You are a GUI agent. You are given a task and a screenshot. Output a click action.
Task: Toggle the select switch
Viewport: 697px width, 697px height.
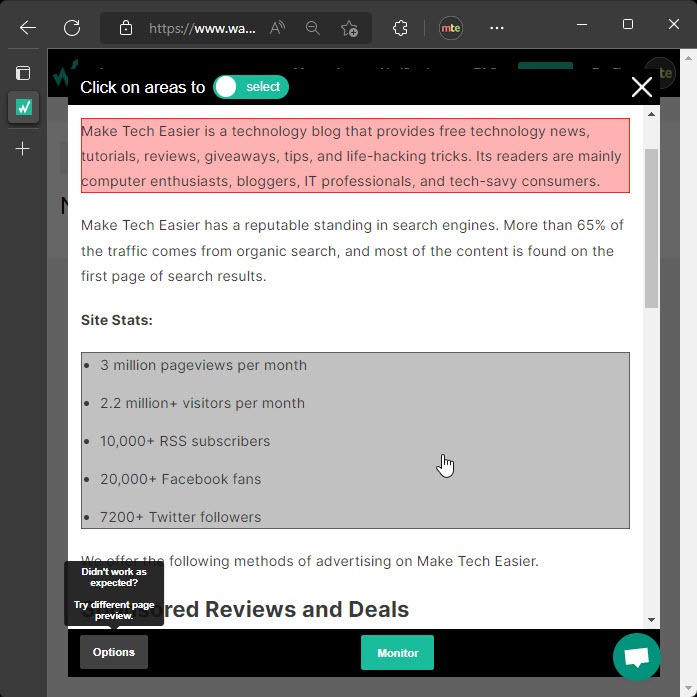click(251, 87)
